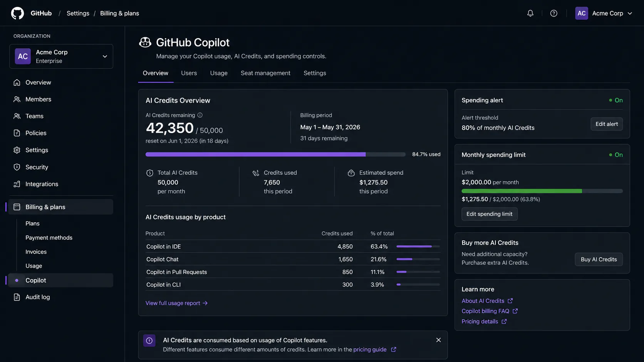Click the Credits used column header
This screenshot has width=644, height=362.
click(337, 234)
